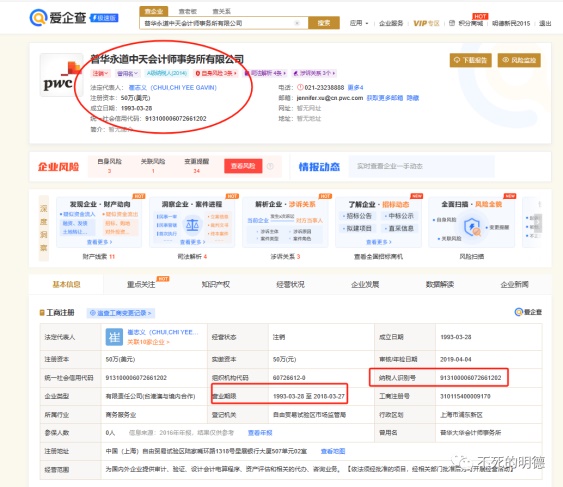Click the shield icon in 风险全貌 card
Viewport: 563px width, 487px height.
[472, 227]
